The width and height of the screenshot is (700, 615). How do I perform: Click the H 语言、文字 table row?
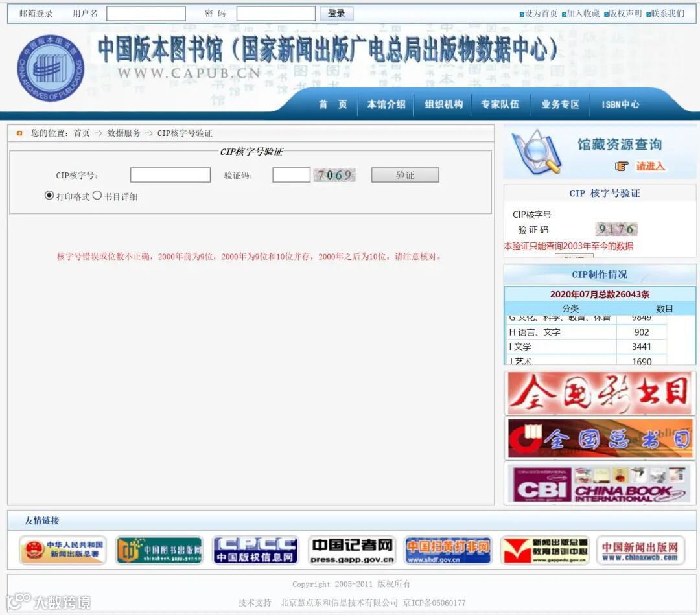[587, 332]
